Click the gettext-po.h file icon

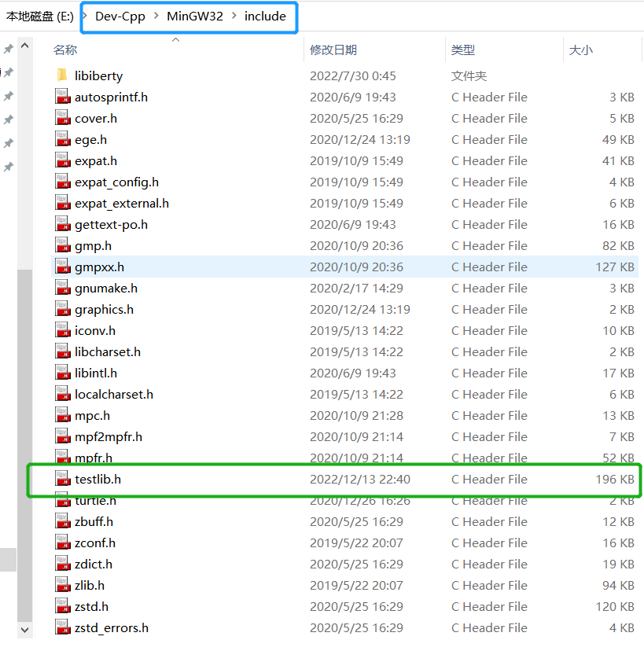point(62,224)
